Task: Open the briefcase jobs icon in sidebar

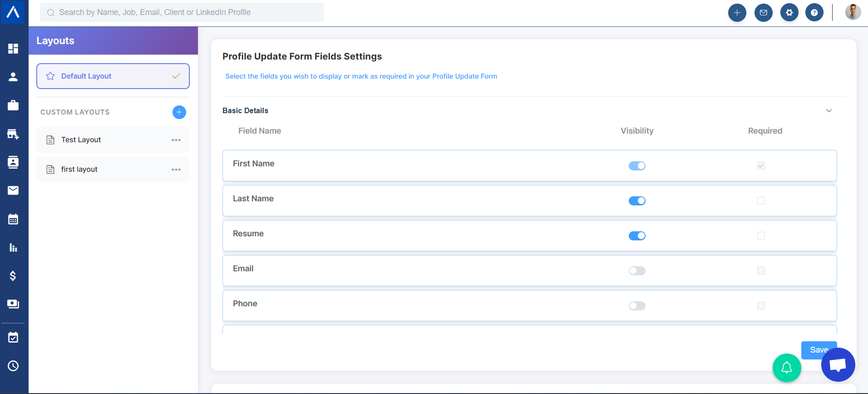Action: coord(13,105)
